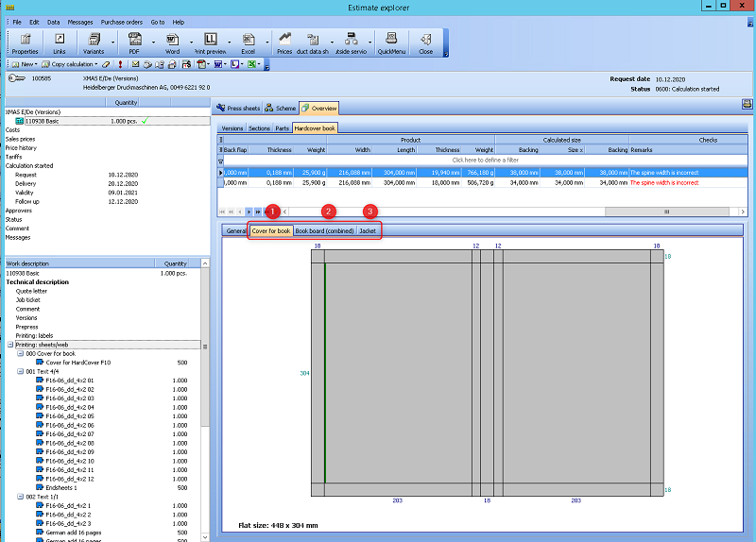
Task: Go to next record in grid navigator
Action: point(249,212)
